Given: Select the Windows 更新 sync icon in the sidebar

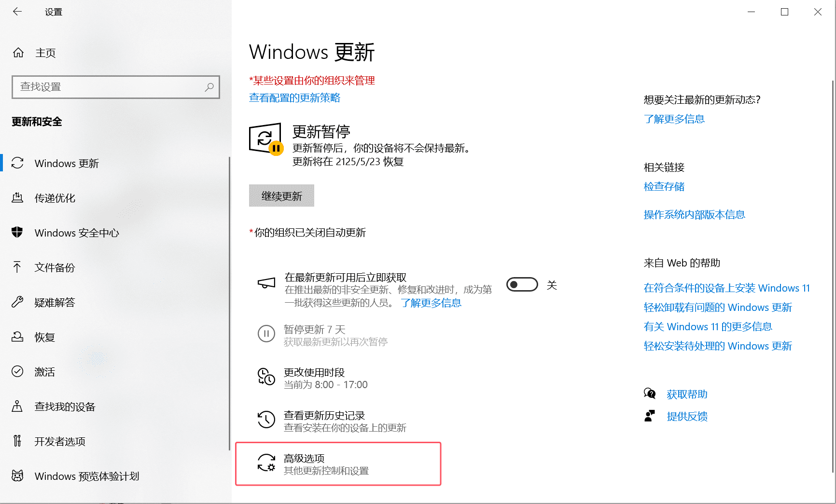Looking at the screenshot, I should click(17, 163).
